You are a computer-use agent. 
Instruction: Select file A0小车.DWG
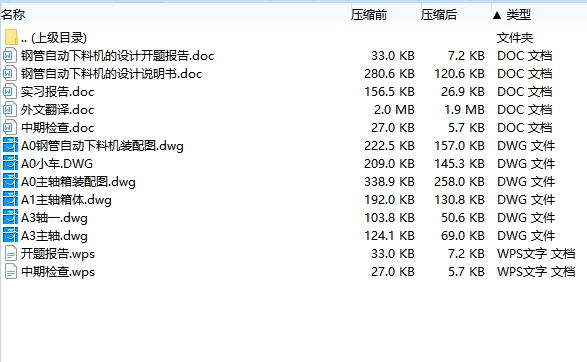57,164
